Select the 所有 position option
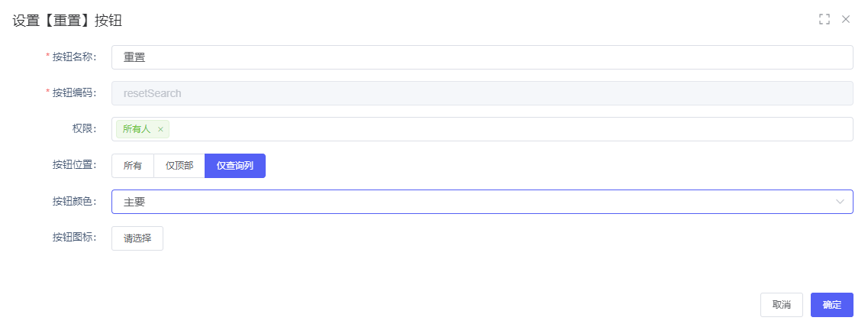Image resolution: width=868 pixels, height=324 pixels. click(x=133, y=166)
